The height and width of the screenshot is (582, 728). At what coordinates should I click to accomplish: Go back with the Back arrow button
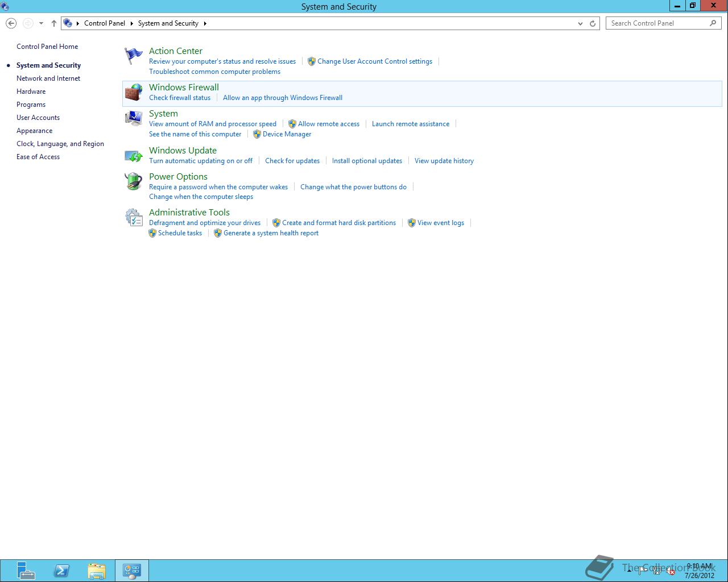[x=11, y=23]
